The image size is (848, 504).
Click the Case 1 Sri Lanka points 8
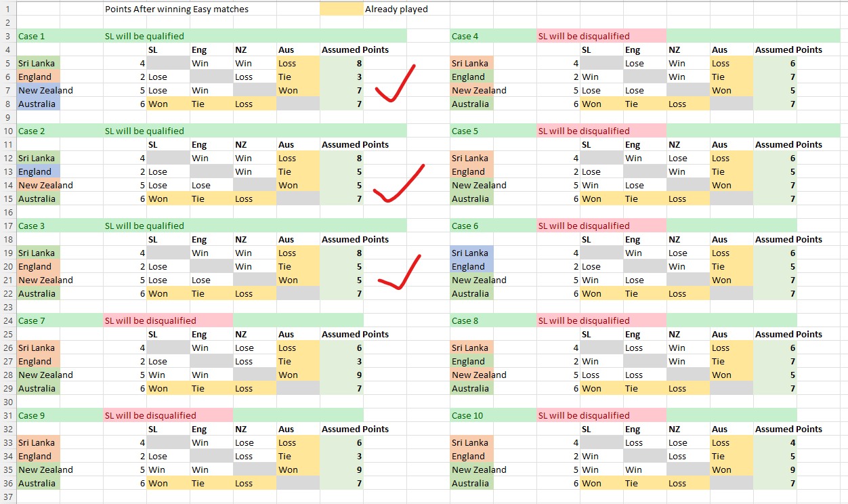341,63
